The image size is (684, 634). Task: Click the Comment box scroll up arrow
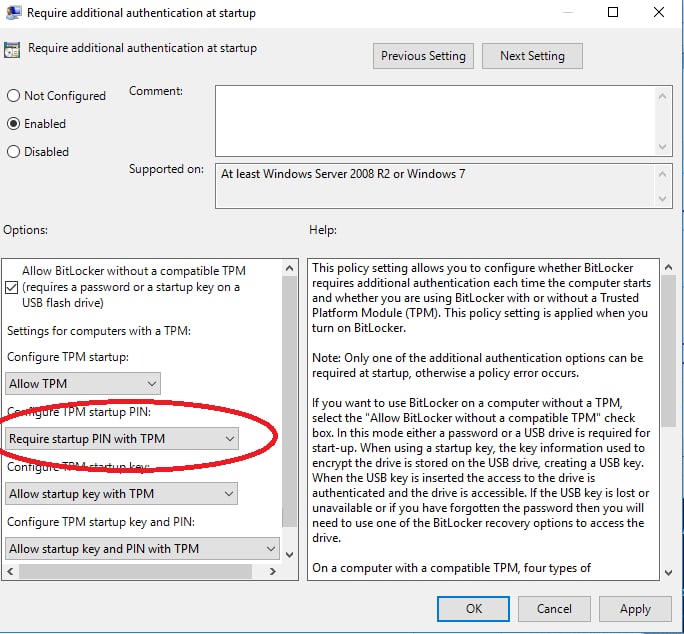pos(663,96)
